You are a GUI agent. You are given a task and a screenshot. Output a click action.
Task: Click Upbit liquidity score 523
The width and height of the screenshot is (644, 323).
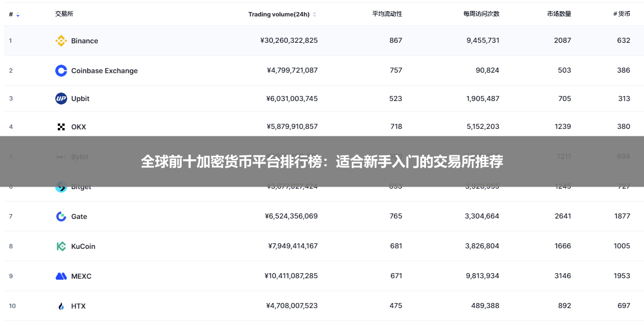pos(396,99)
